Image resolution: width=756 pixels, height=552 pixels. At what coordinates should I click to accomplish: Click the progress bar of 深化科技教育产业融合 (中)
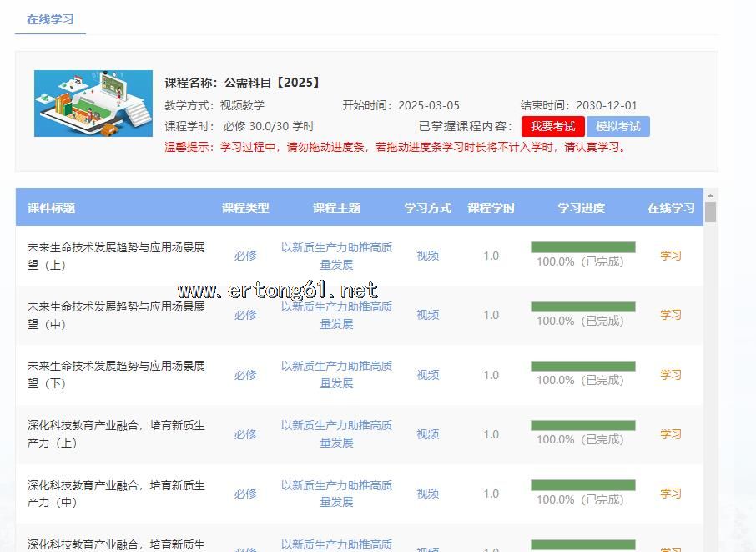click(x=582, y=485)
